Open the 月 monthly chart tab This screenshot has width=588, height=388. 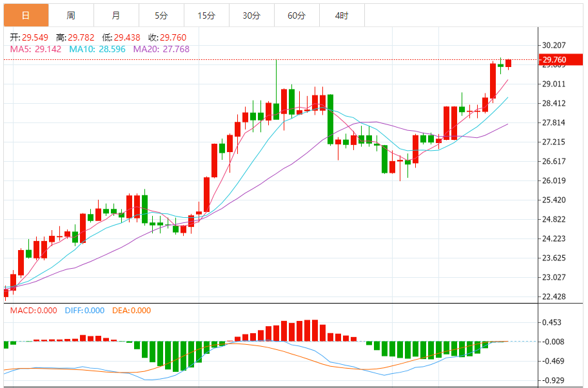click(116, 15)
